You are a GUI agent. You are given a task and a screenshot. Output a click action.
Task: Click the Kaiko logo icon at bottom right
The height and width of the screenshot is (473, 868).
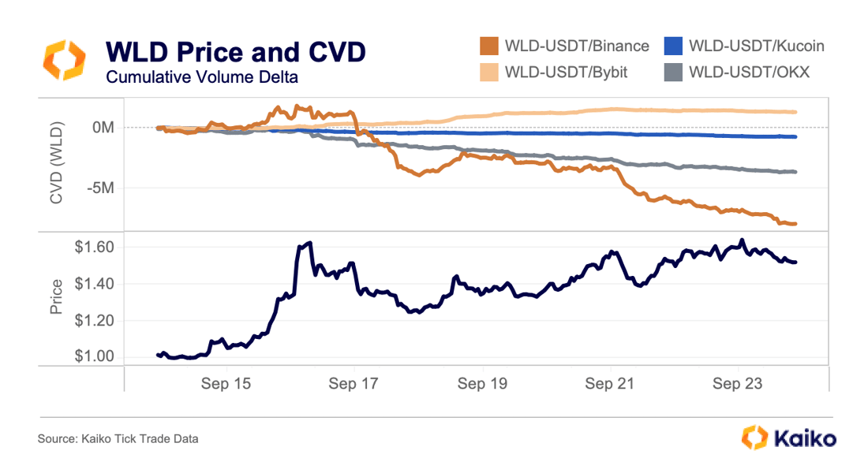[x=754, y=438]
